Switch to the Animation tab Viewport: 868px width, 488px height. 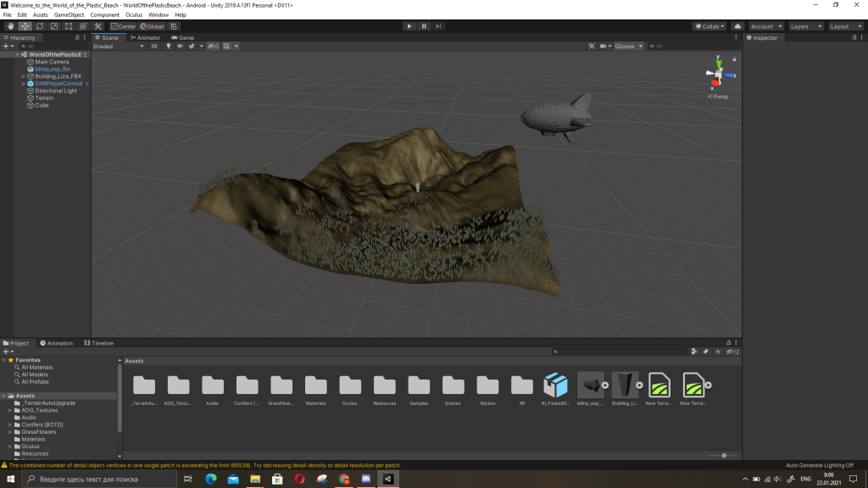[x=56, y=343]
